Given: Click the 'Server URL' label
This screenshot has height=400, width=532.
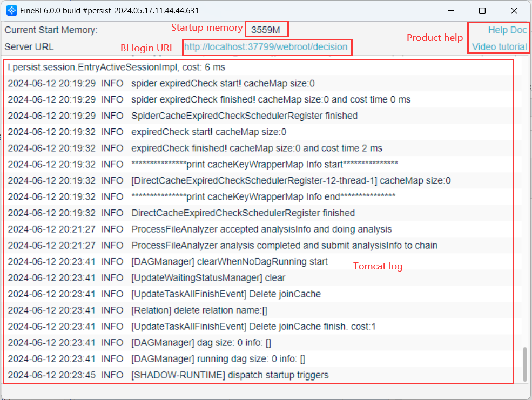Looking at the screenshot, I should coord(29,47).
